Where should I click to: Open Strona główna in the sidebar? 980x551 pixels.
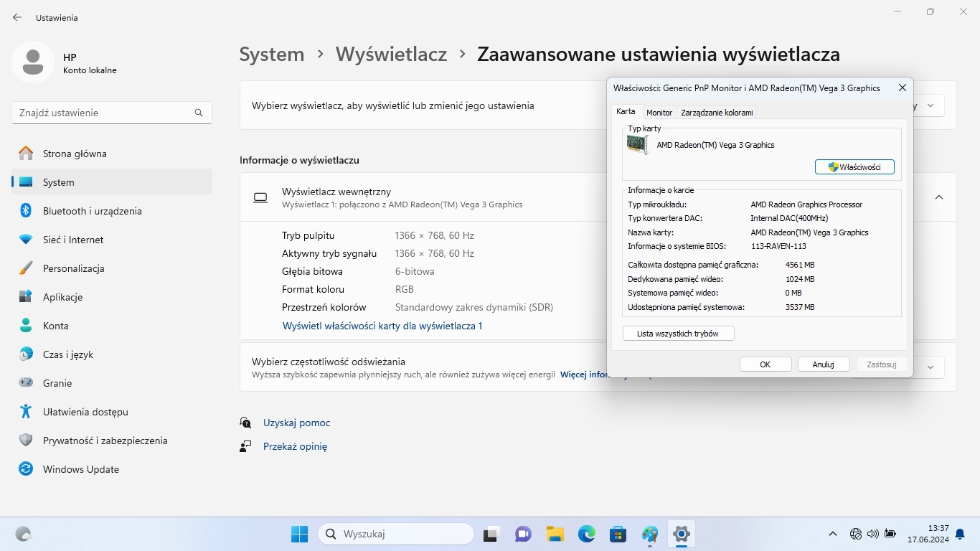pyautogui.click(x=112, y=154)
